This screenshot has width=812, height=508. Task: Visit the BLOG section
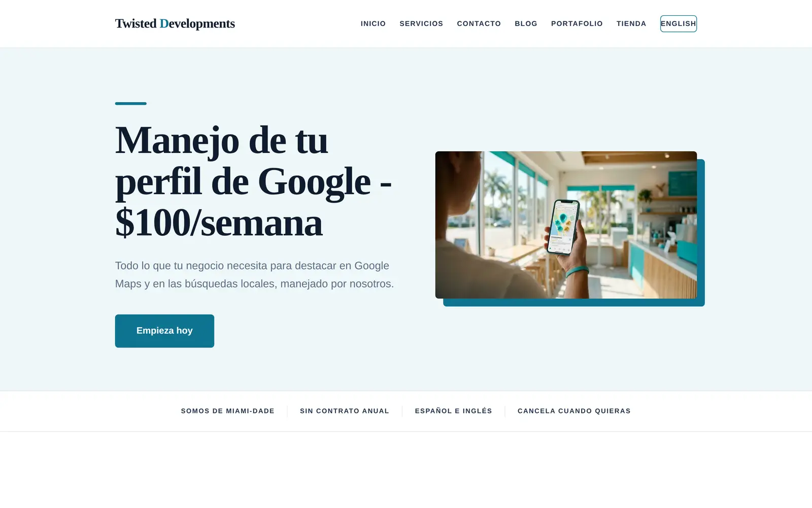[x=526, y=23]
